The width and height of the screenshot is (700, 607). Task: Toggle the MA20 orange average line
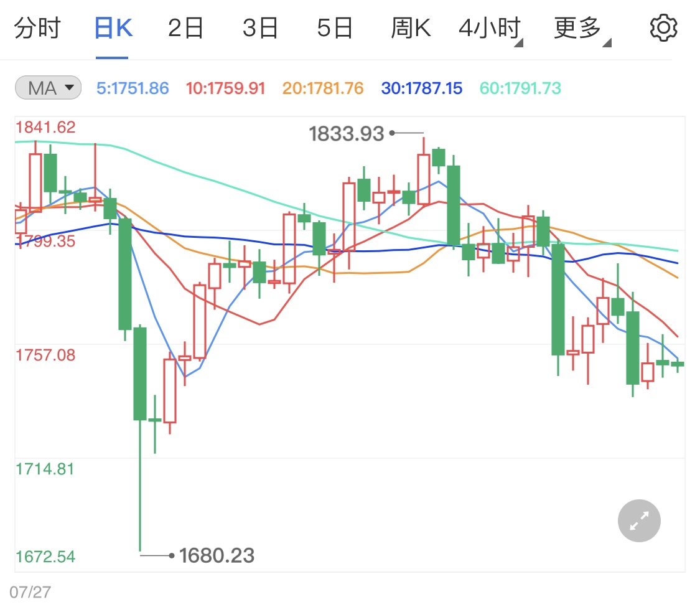point(322,88)
